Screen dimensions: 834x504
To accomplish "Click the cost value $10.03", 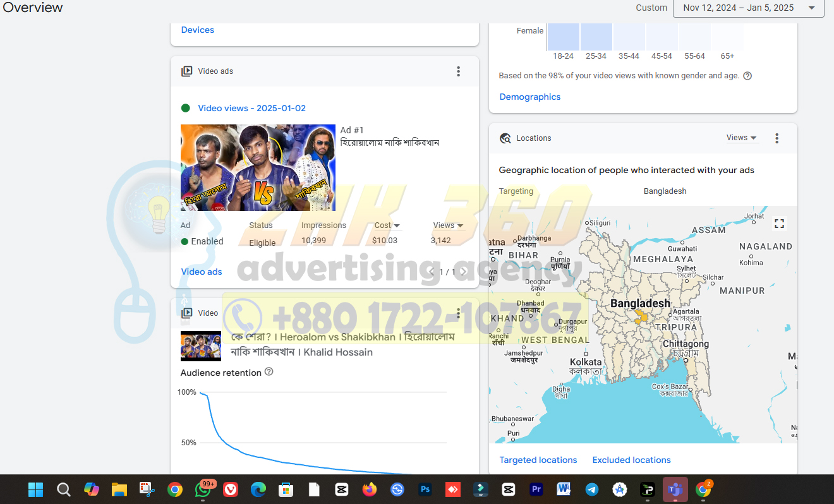I will coord(385,241).
